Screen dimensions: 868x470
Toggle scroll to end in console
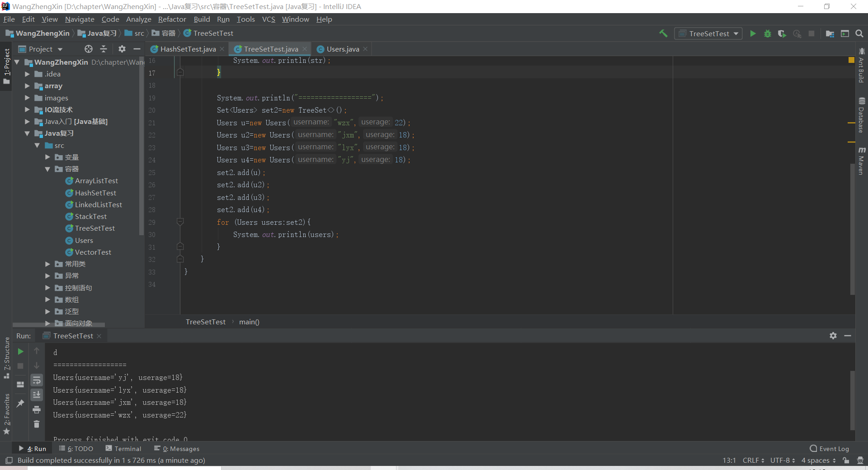click(x=37, y=395)
